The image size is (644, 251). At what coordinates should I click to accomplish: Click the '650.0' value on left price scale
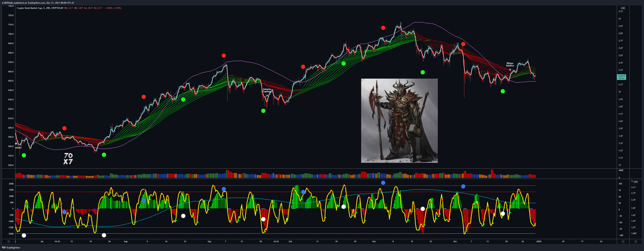tap(11, 81)
